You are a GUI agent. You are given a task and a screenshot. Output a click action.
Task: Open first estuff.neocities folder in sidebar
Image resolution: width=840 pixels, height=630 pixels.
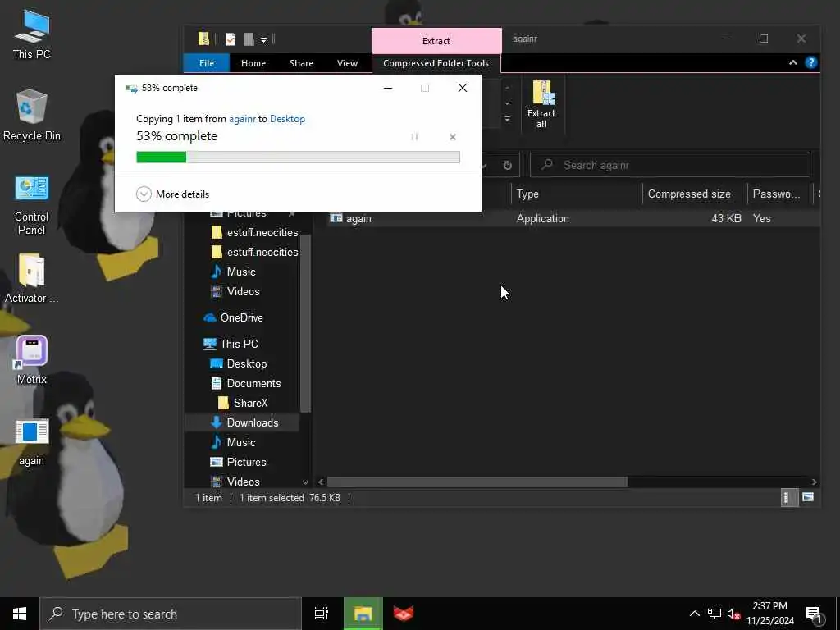pyautogui.click(x=254, y=232)
